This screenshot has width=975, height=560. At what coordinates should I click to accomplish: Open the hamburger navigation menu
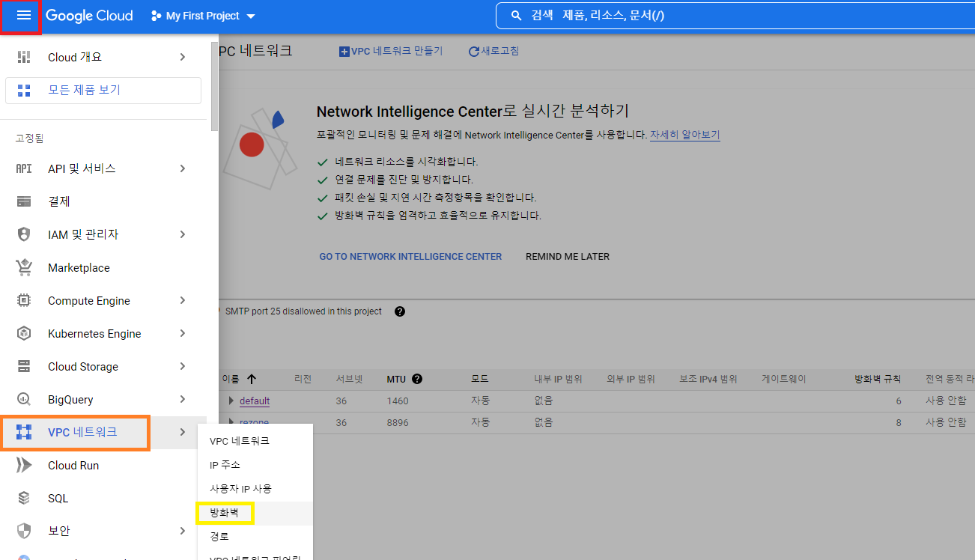23,16
